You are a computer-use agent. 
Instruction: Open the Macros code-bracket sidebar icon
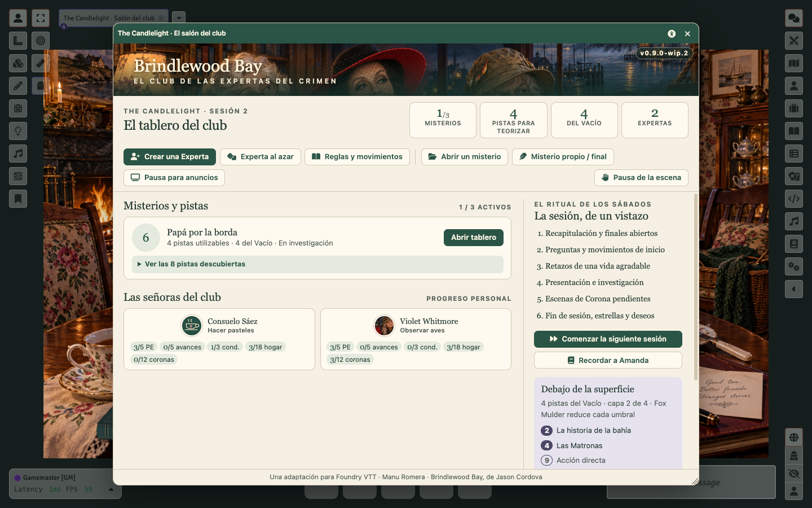[794, 199]
